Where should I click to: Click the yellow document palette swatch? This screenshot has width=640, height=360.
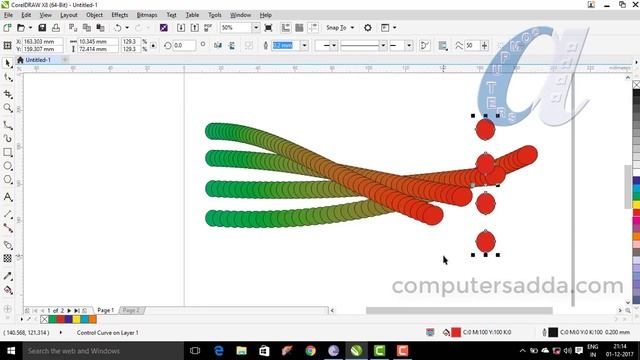coord(76,319)
